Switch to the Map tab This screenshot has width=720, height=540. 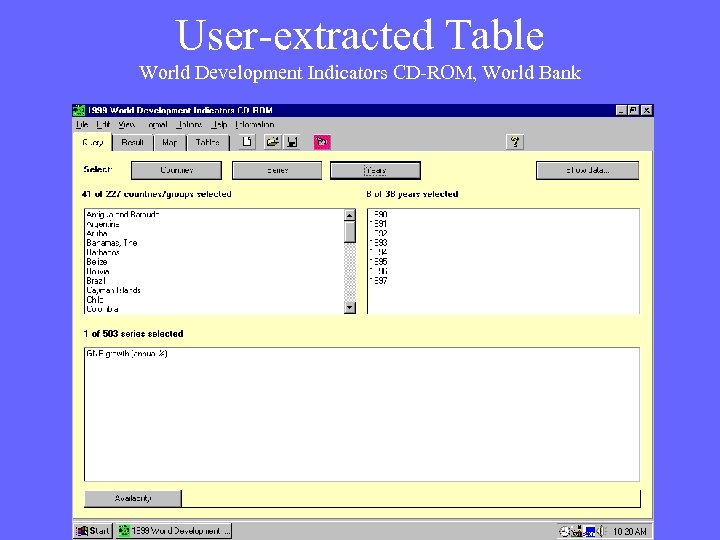point(169,142)
